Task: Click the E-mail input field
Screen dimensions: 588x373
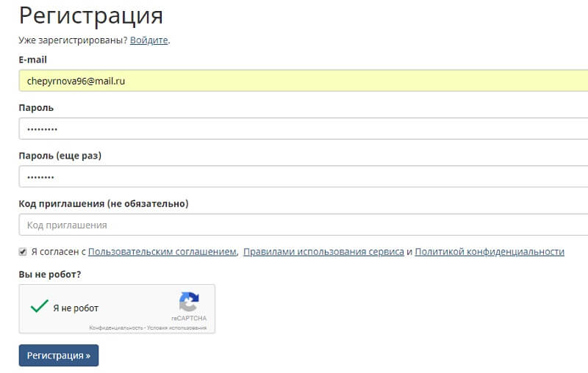Action: pos(304,81)
